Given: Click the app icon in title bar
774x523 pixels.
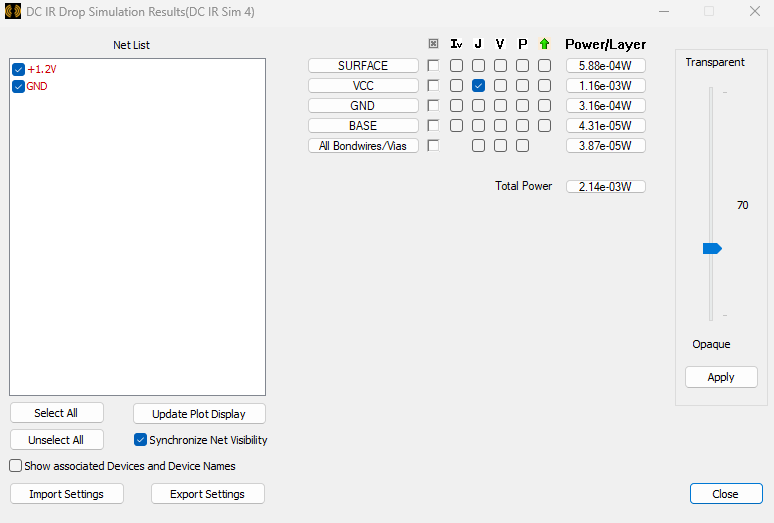Looking at the screenshot, I should (13, 12).
